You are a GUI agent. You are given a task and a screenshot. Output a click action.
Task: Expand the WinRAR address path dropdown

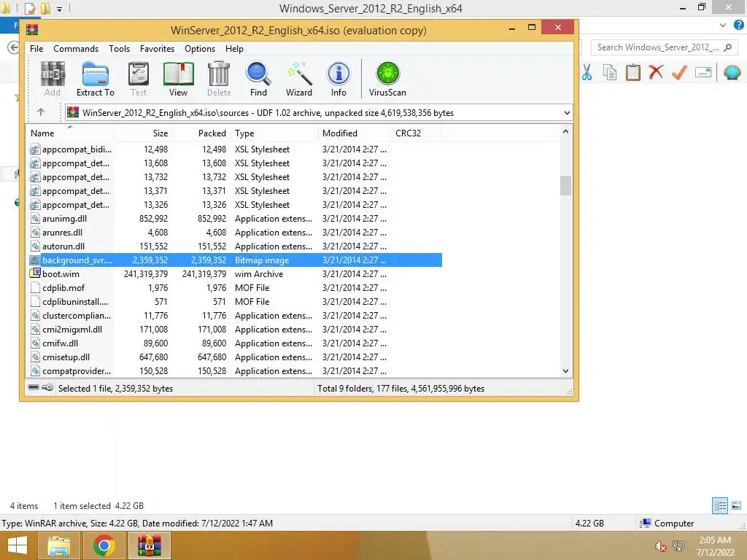[x=567, y=113]
